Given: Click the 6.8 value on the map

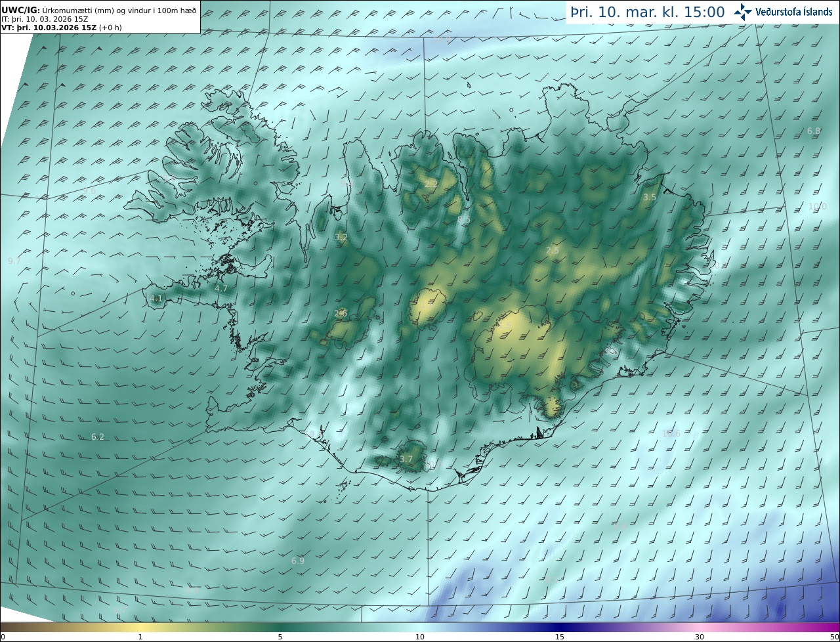Looking at the screenshot, I should (x=814, y=131).
